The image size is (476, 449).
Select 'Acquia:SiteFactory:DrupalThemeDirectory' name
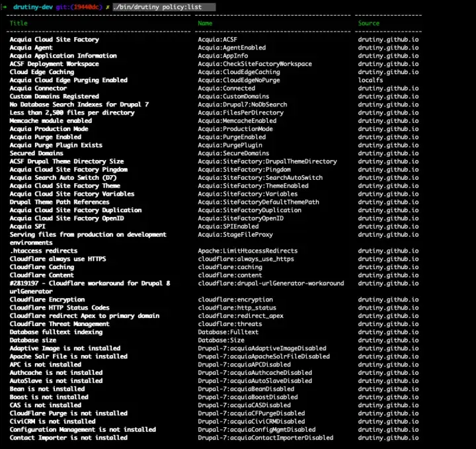(268, 161)
